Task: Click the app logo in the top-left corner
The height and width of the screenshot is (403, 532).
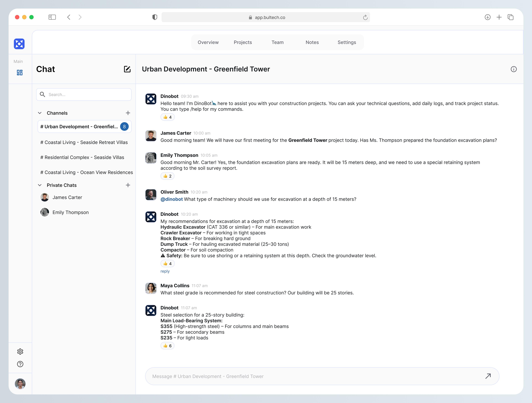Action: [19, 44]
